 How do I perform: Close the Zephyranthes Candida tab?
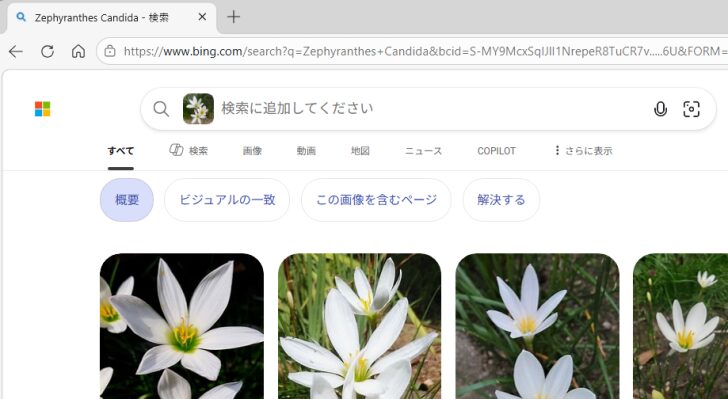pos(202,17)
